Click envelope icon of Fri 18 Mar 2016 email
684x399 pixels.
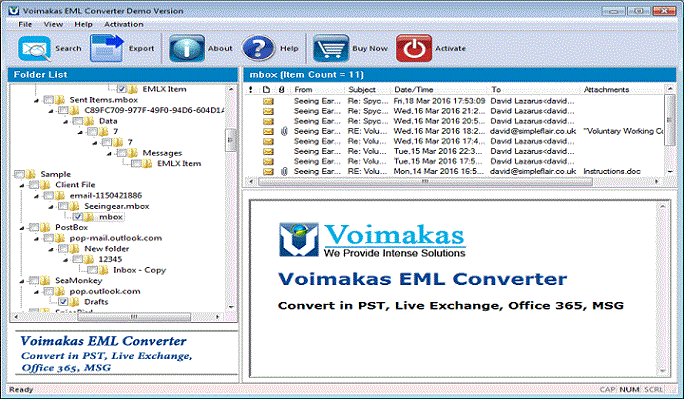click(268, 101)
